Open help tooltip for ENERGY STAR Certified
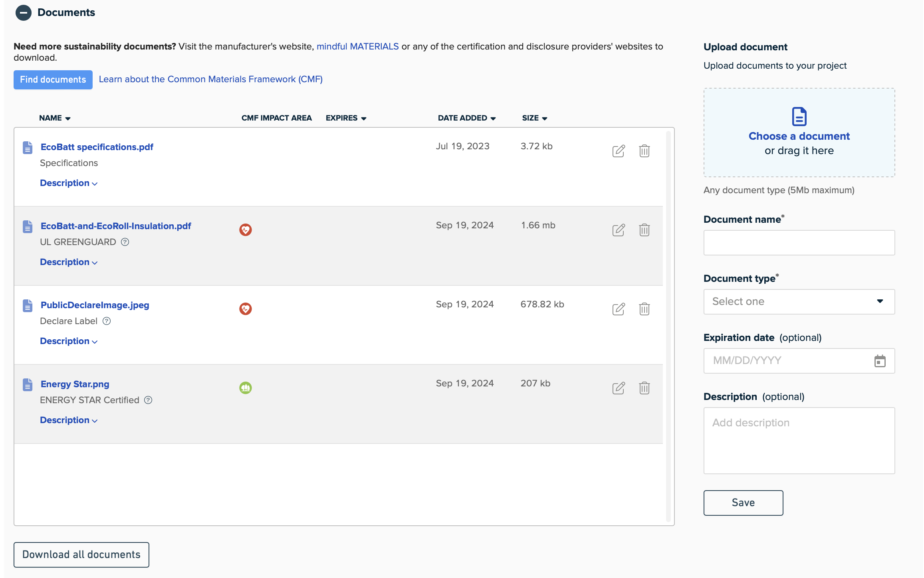Screen dimensions: 924x578 (148, 400)
